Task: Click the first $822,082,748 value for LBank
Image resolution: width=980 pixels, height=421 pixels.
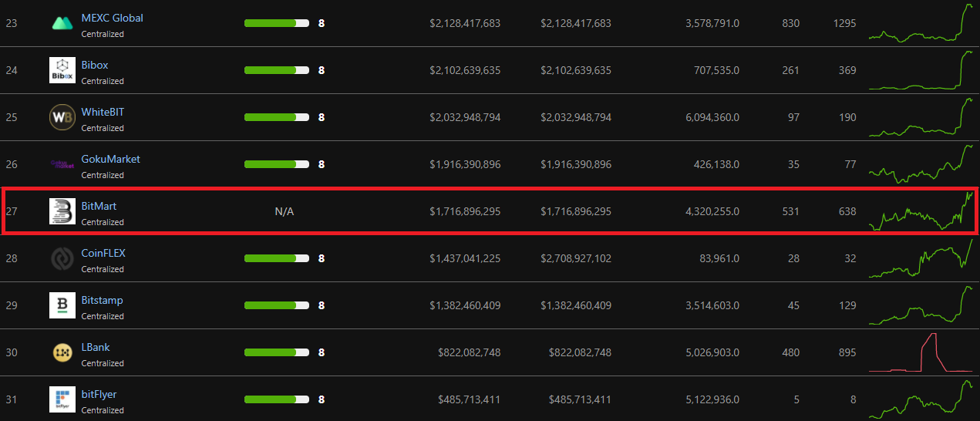Action: point(469,352)
